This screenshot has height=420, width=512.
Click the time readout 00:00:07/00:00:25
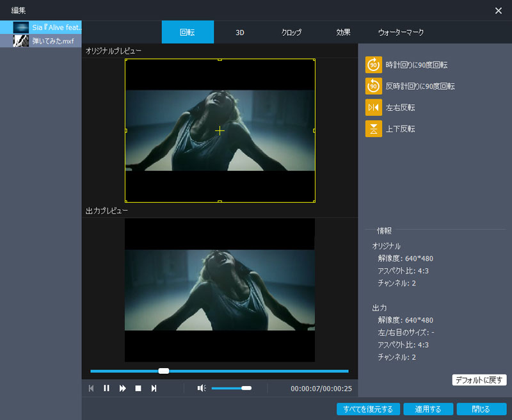(x=321, y=389)
